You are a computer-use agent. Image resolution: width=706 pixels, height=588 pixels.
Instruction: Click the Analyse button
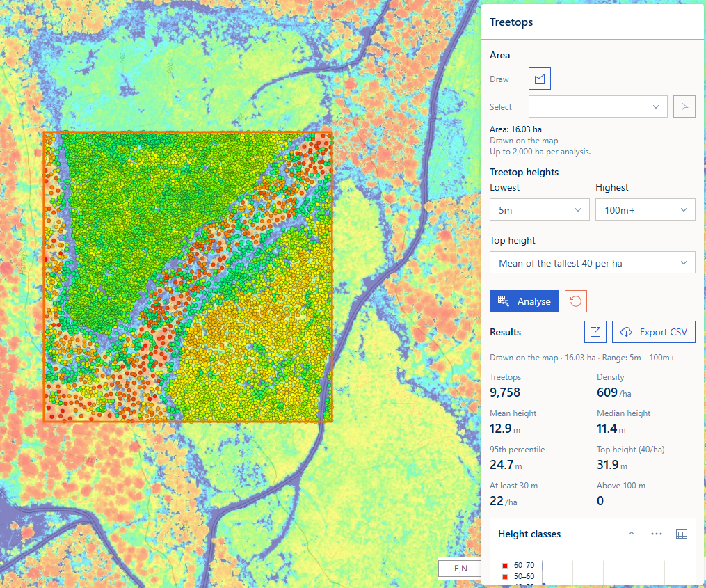coord(524,301)
